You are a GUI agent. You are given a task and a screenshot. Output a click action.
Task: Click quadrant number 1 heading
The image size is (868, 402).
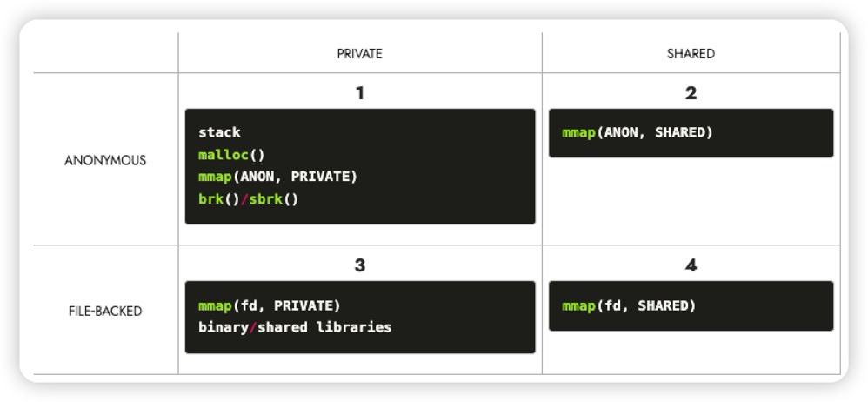[x=359, y=93]
